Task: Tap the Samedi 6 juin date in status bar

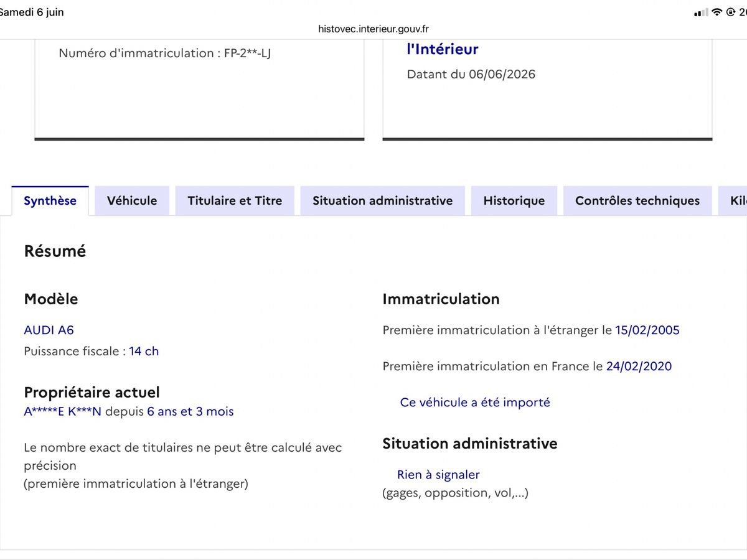Action: (31, 12)
